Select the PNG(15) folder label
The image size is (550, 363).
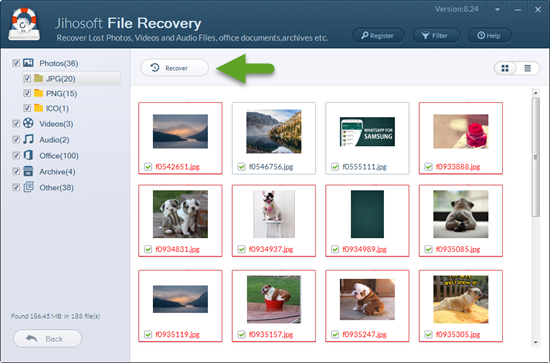[61, 94]
